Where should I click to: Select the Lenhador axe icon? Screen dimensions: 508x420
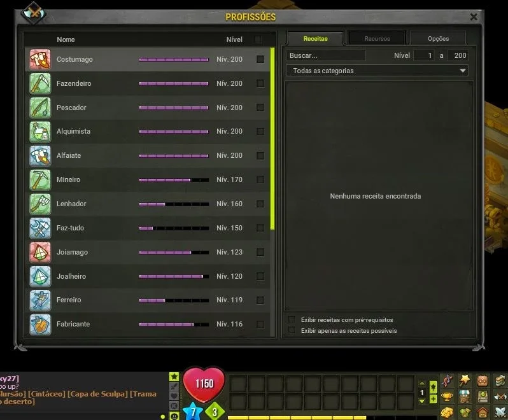pyautogui.click(x=40, y=204)
